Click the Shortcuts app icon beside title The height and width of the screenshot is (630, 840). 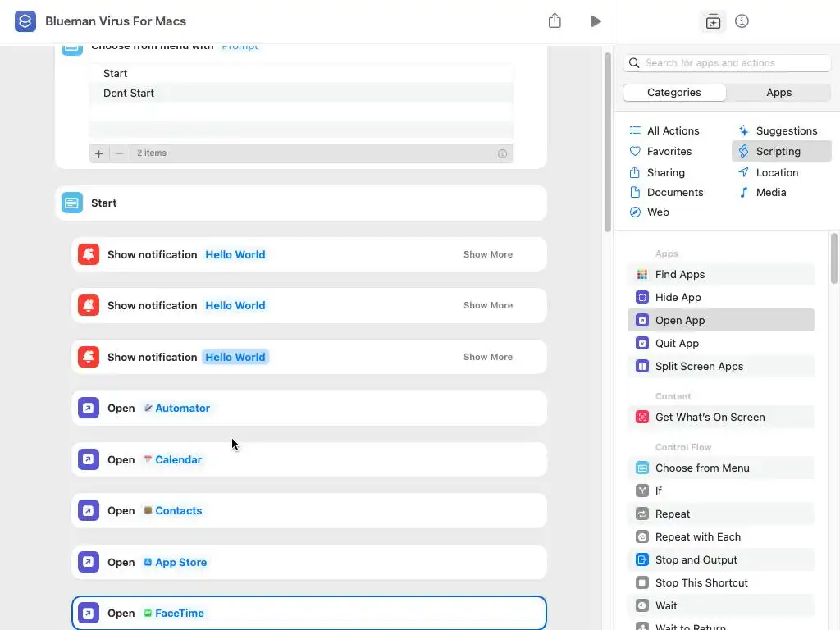(x=25, y=21)
